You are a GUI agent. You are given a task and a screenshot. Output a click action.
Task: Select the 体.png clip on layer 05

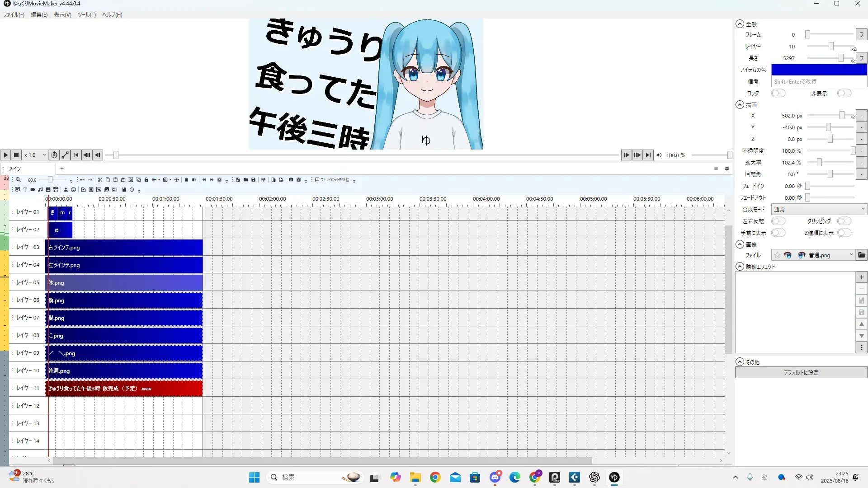click(124, 283)
